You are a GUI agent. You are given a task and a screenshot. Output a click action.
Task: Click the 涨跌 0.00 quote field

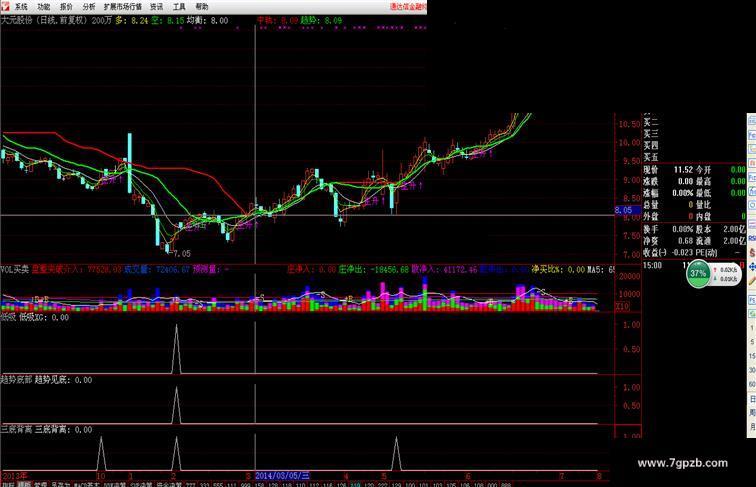[x=668, y=181]
